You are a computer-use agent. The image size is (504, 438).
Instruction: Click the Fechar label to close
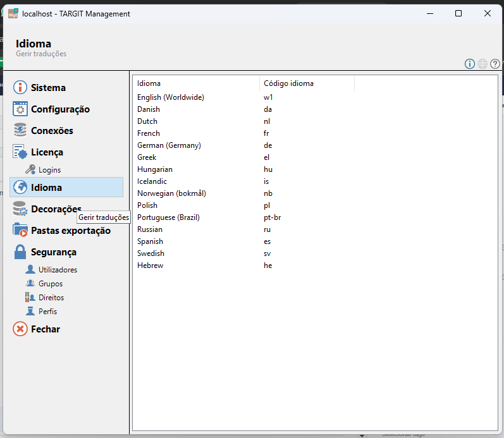click(46, 329)
